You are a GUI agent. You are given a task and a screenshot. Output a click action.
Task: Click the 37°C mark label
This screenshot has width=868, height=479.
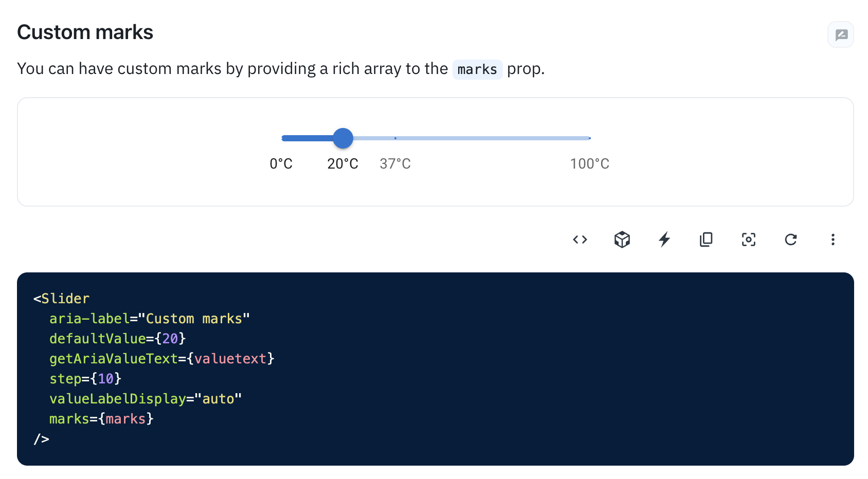pos(395,163)
